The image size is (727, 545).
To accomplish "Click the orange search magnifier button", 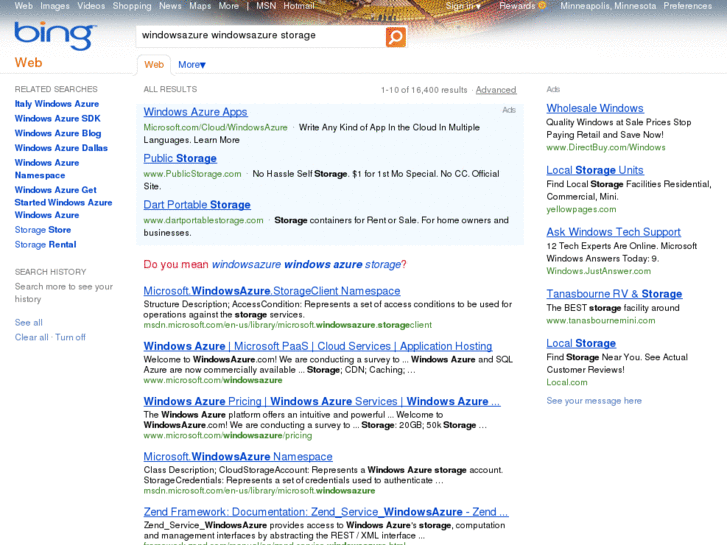I will (x=395, y=37).
